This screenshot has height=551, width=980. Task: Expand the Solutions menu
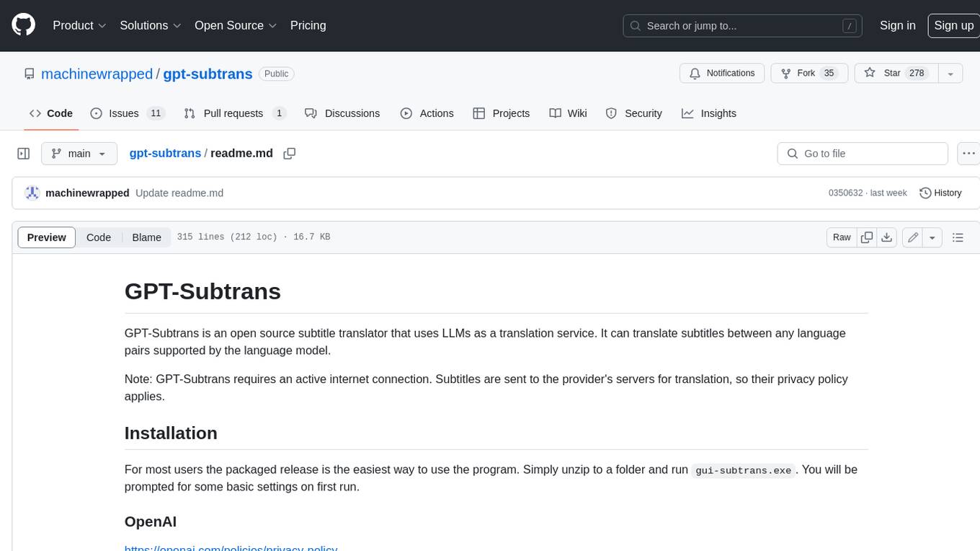[151, 25]
